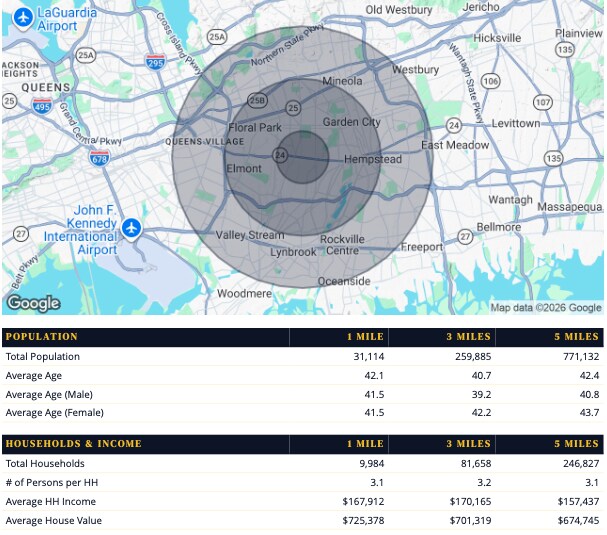Click the $701,319 house value
The width and height of the screenshot is (607, 535).
(x=470, y=521)
